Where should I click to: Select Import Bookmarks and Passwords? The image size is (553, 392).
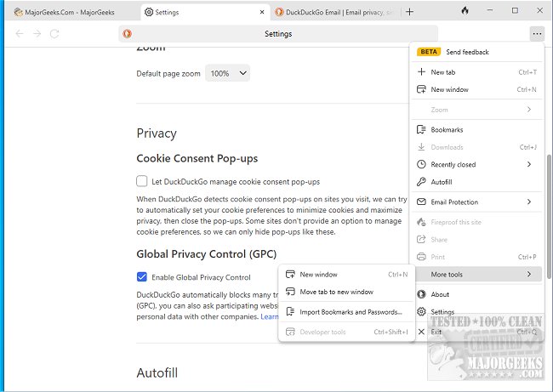(351, 312)
